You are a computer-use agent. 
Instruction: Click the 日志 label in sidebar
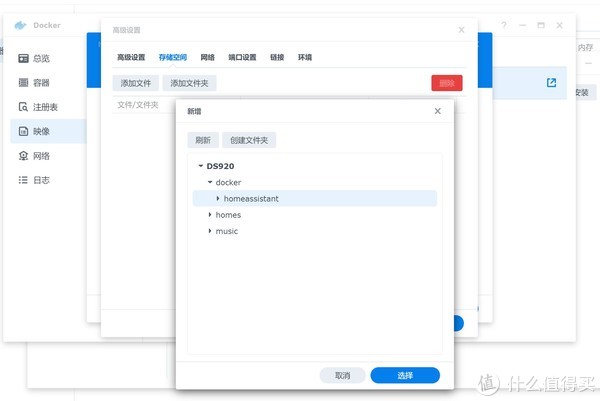coord(41,180)
